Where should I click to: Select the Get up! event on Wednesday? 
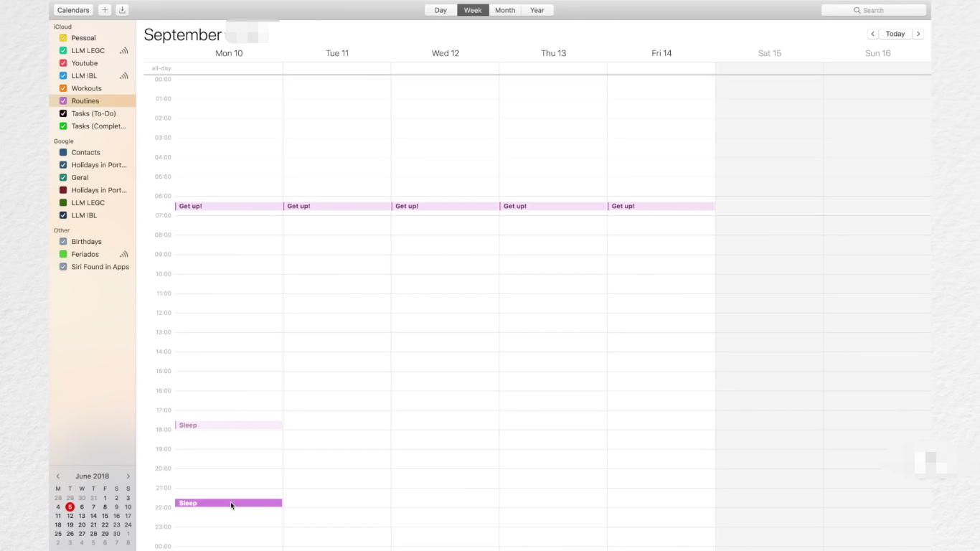pos(446,206)
